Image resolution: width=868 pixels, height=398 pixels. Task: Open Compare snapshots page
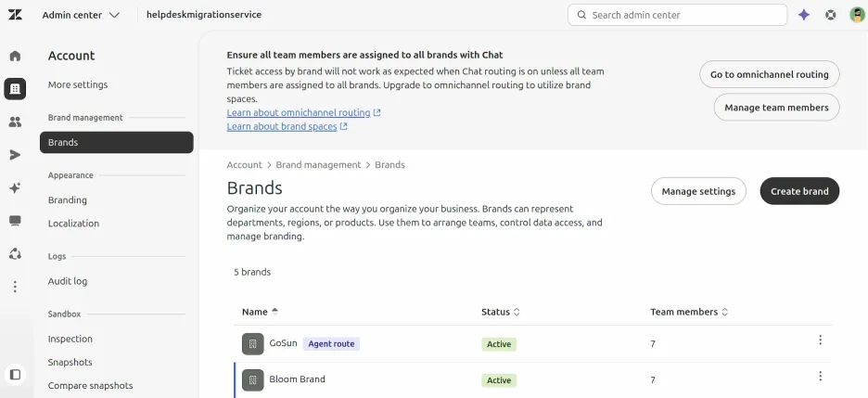[x=90, y=386]
